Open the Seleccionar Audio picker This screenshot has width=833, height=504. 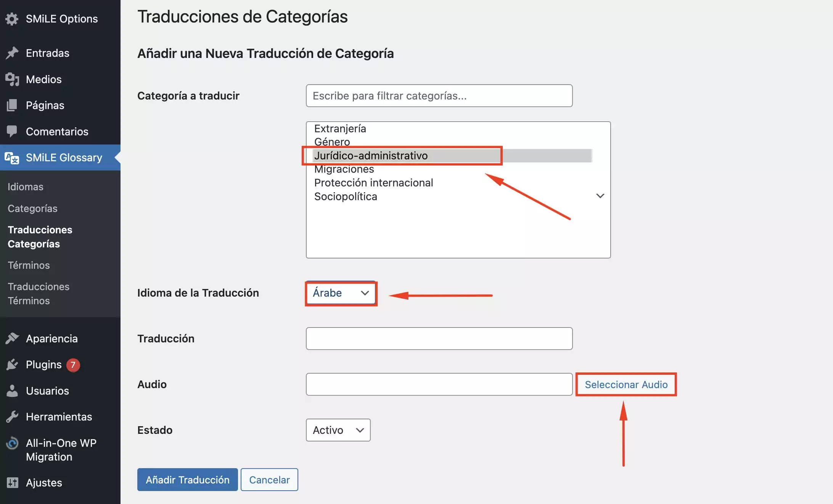coord(626,384)
